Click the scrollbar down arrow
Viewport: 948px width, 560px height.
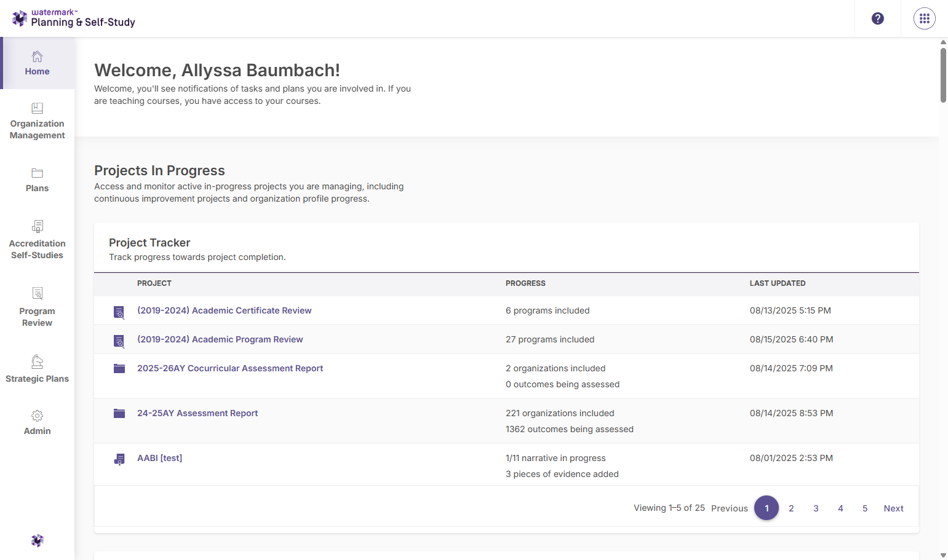(943, 555)
